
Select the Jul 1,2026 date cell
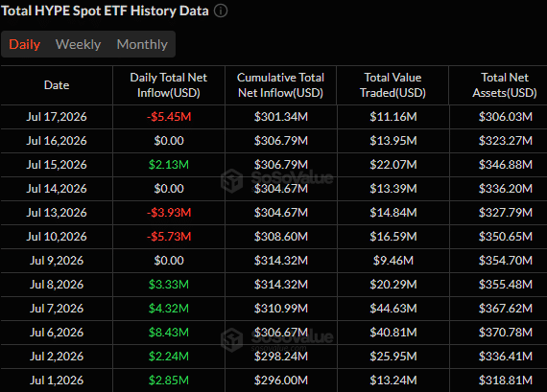pyautogui.click(x=57, y=380)
